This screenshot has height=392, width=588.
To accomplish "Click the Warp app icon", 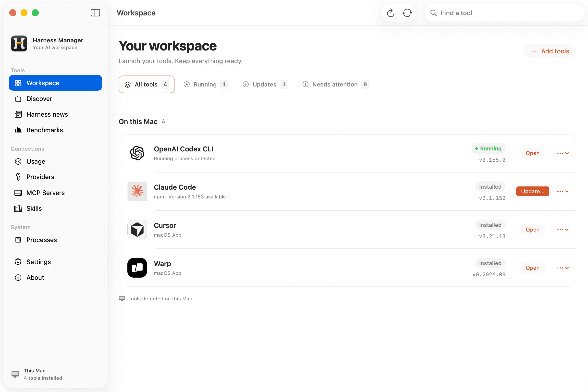I will 137,268.
